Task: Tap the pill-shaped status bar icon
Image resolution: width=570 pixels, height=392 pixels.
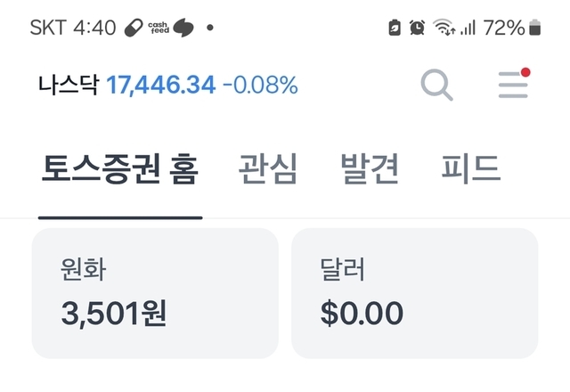Action: (134, 28)
